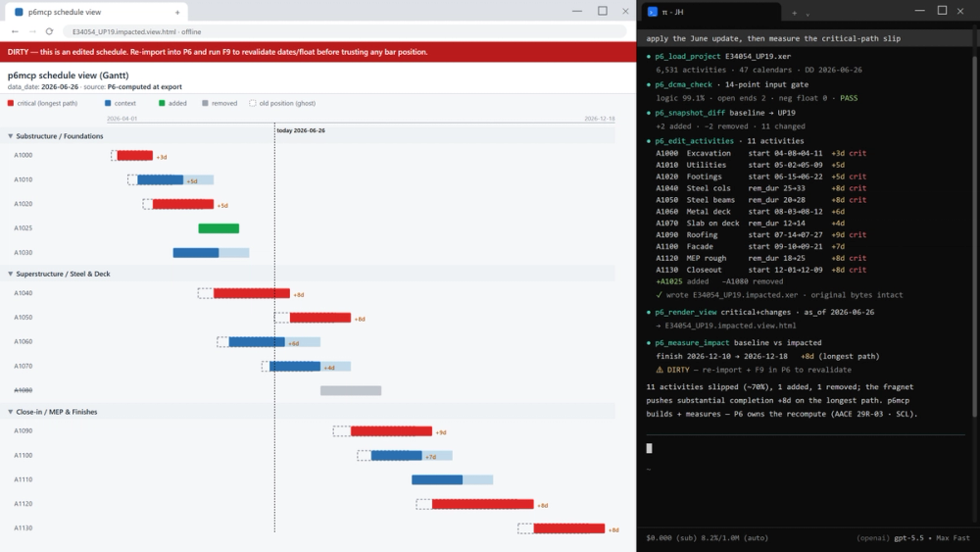Click the browser back arrow icon
The image size is (980, 552).
15,31
